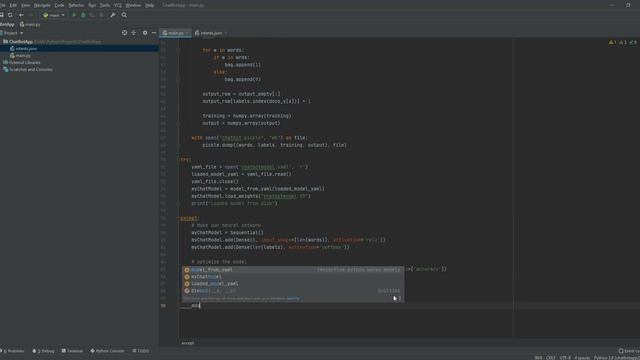Open the TODO tool window
640x360 pixels.
pos(140,351)
